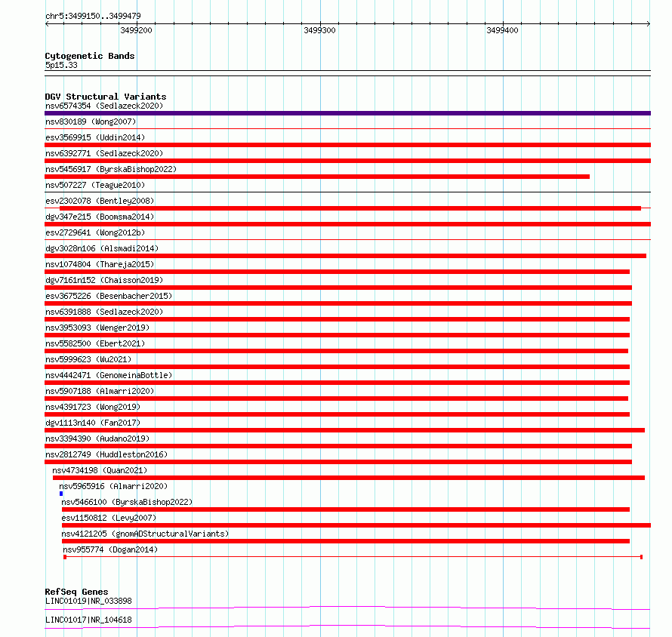Select nsv955774 (Dogan2014) label
Screen dimensions: 672x637
click(x=110, y=549)
